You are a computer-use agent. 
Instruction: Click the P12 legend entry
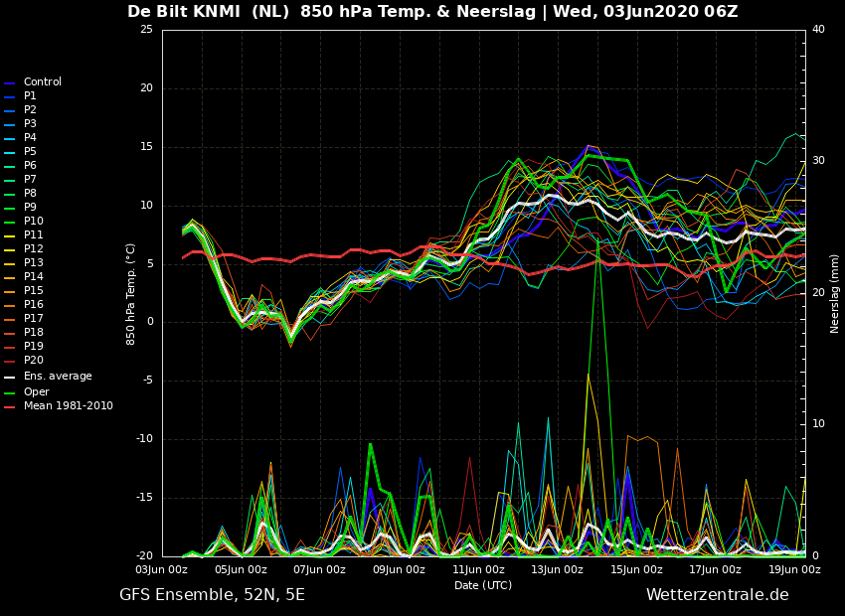pos(24,248)
